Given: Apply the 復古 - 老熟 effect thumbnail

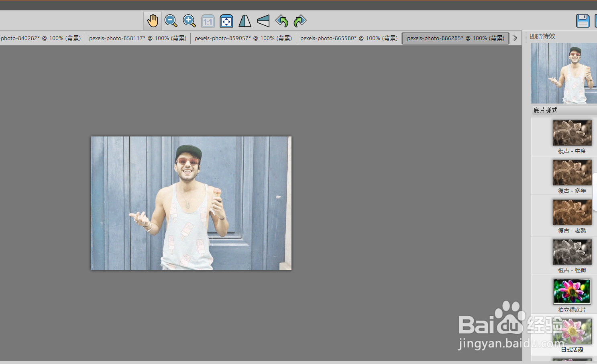Looking at the screenshot, I should point(572,212).
